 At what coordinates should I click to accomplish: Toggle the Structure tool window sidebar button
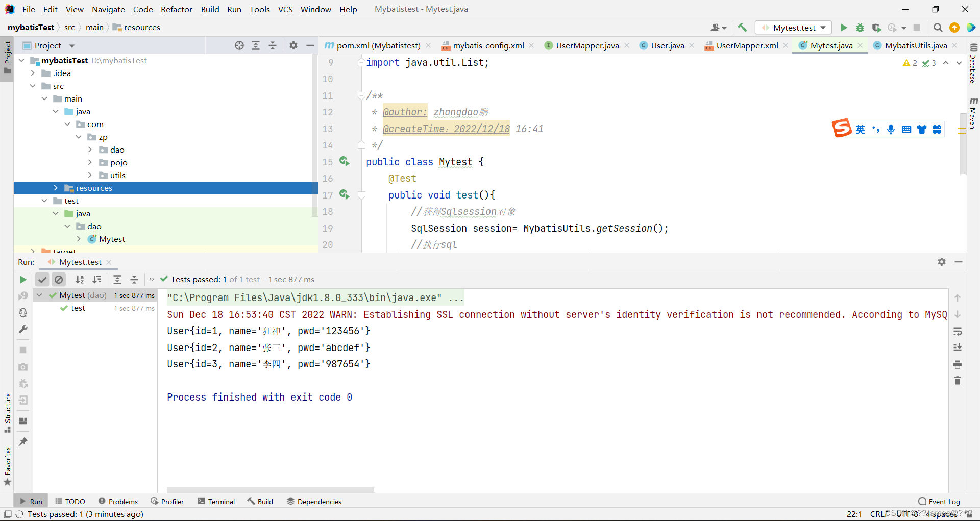(x=7, y=413)
